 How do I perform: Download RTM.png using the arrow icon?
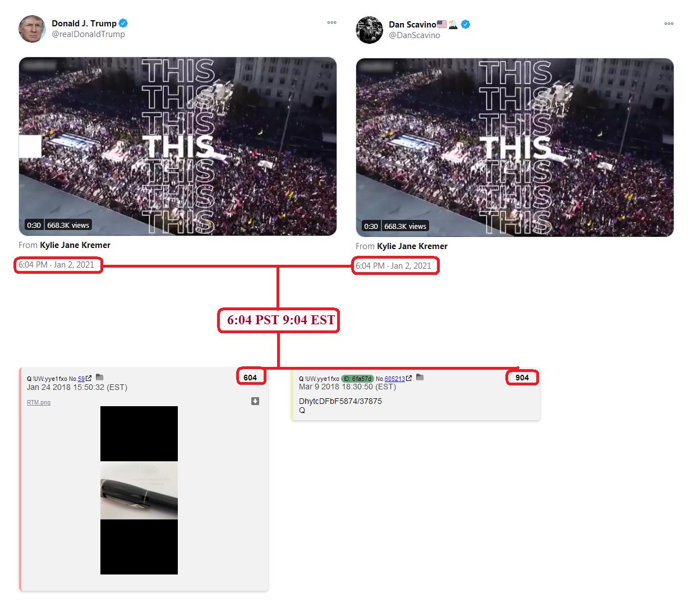255,401
